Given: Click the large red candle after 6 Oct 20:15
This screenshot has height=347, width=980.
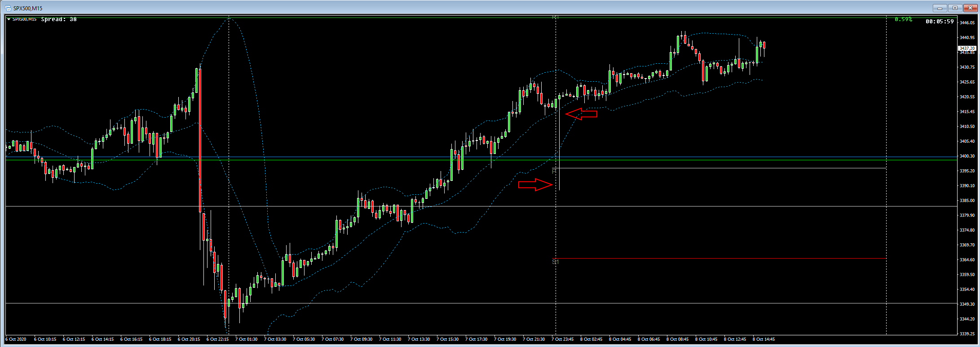Looking at the screenshot, I should click(x=200, y=140).
